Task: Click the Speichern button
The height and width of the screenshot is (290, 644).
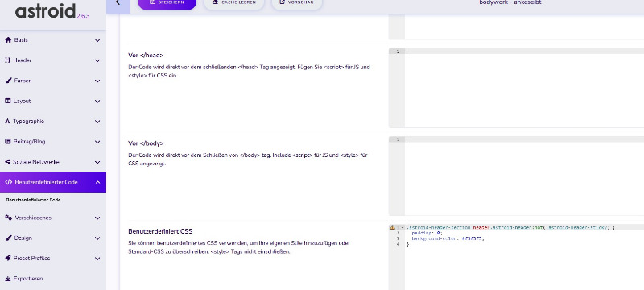Action: 167,3
